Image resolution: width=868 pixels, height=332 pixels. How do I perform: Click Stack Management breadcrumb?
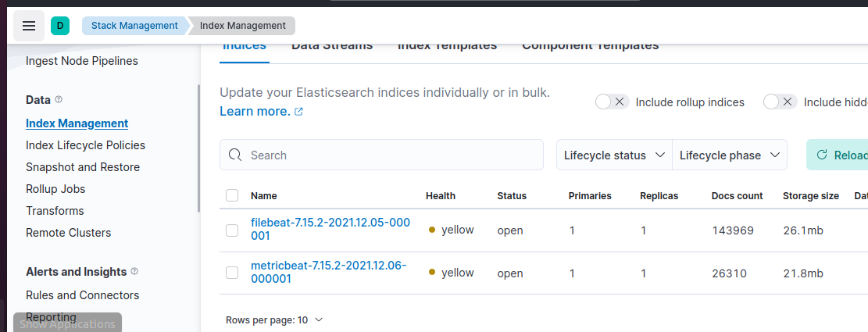pos(134,26)
